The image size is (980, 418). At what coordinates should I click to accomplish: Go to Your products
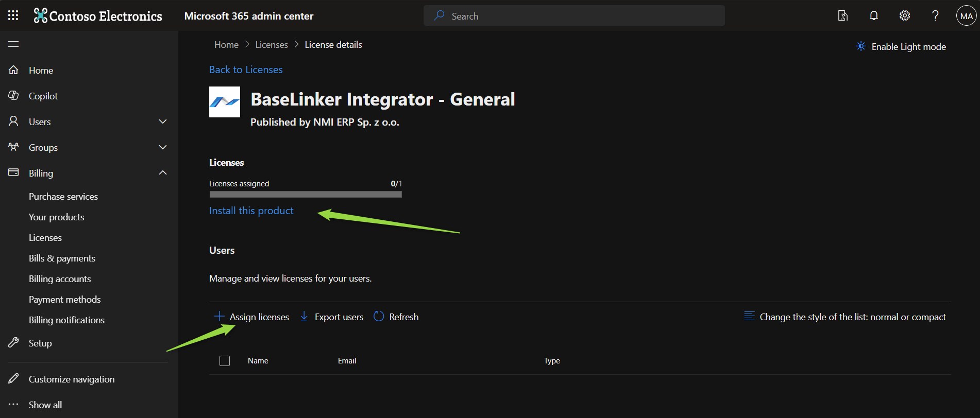point(57,217)
